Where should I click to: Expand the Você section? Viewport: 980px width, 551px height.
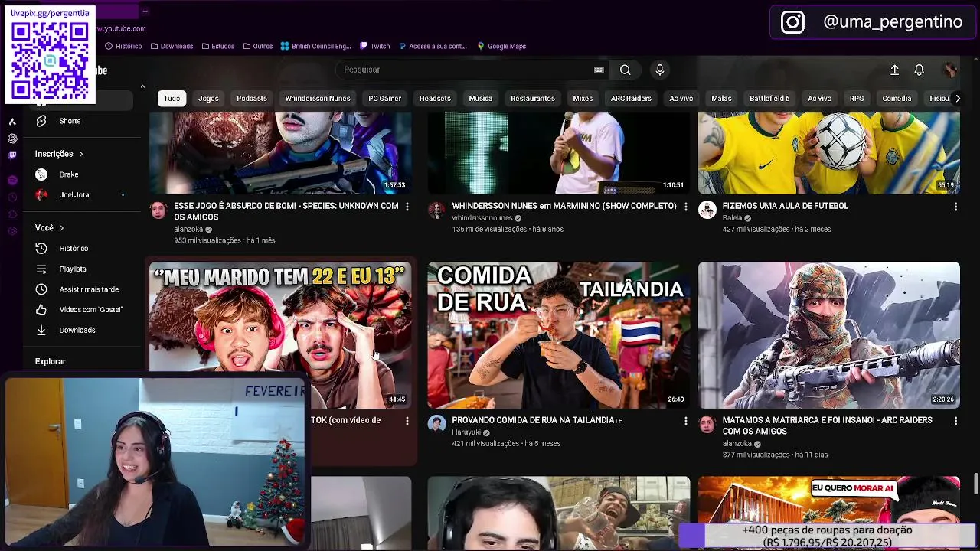49,228
